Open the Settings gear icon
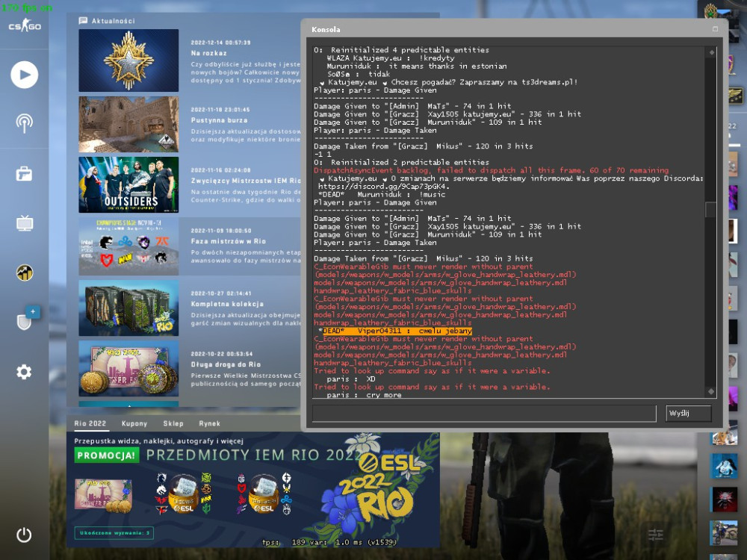Viewport: 747px width, 560px height. pyautogui.click(x=24, y=372)
